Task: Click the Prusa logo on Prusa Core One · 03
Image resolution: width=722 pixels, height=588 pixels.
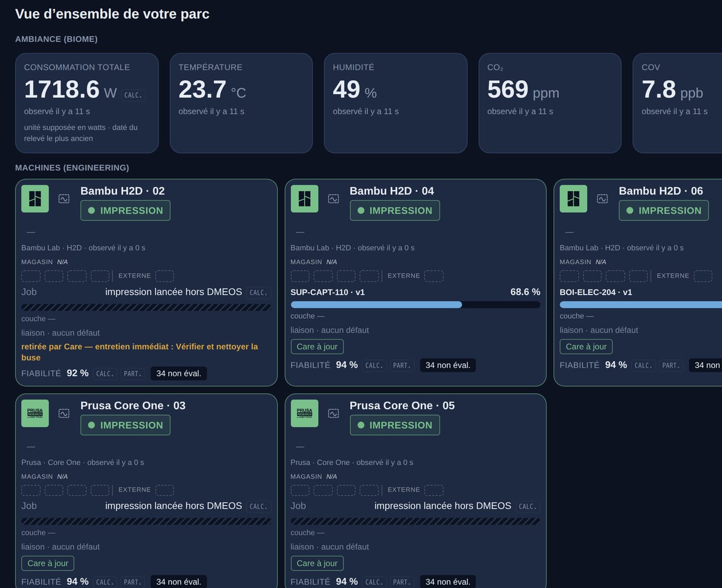Action: click(x=35, y=413)
